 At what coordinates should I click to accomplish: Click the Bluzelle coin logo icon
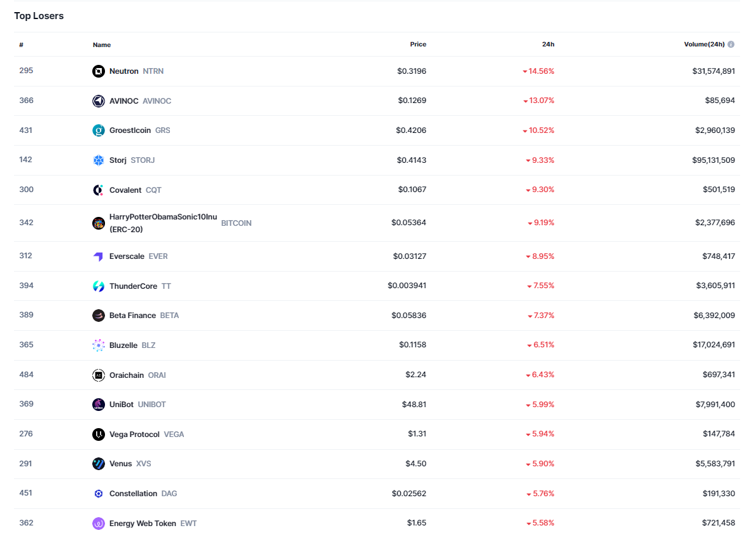(98, 345)
